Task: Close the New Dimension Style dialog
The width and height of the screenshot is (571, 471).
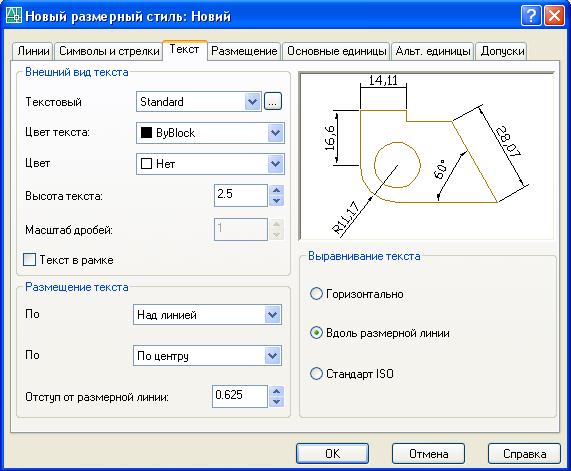Action: tap(554, 16)
